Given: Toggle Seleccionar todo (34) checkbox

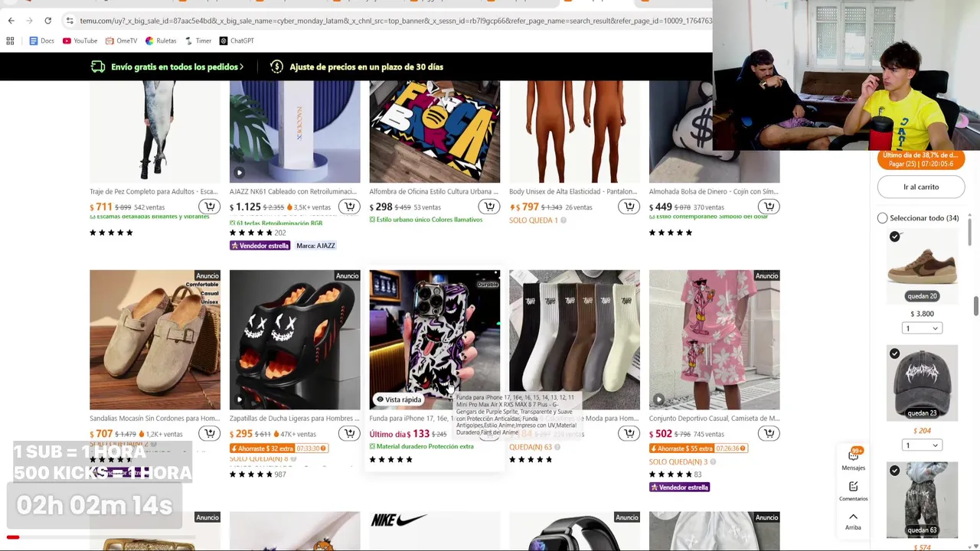Looking at the screenshot, I should pos(882,218).
